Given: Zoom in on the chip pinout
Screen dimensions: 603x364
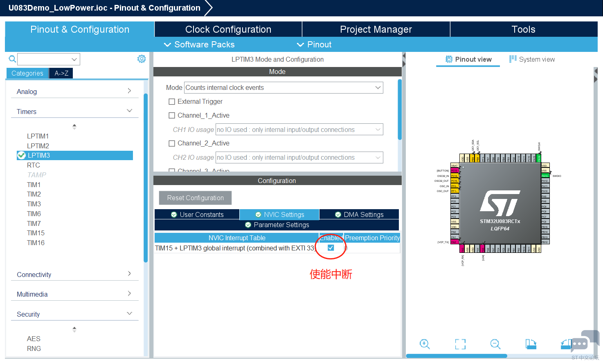Looking at the screenshot, I should pos(425,344).
